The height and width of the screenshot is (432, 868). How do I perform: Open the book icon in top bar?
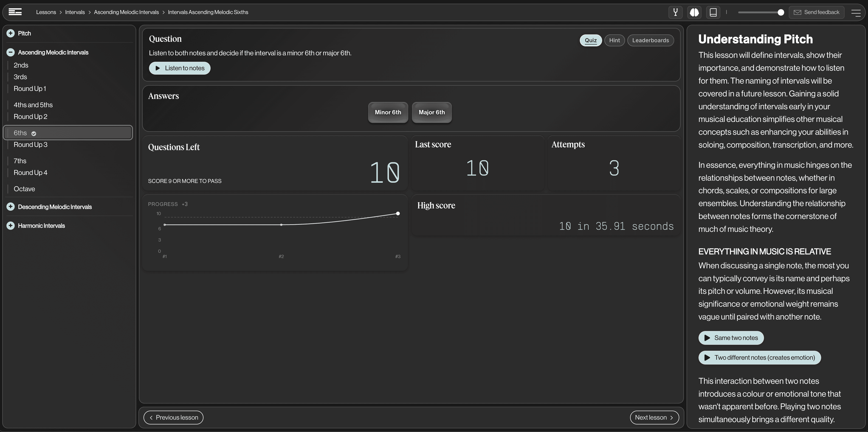coord(713,12)
